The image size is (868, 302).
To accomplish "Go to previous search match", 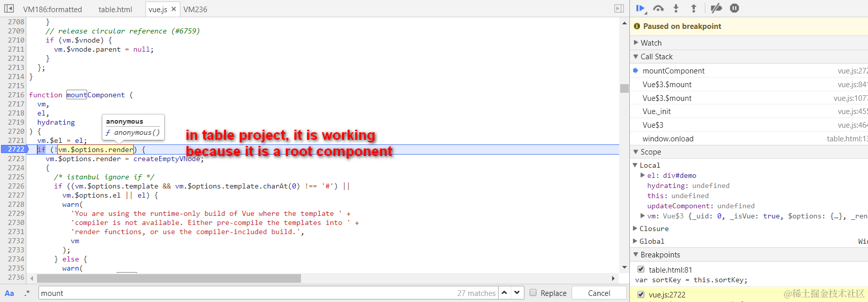I will [504, 293].
